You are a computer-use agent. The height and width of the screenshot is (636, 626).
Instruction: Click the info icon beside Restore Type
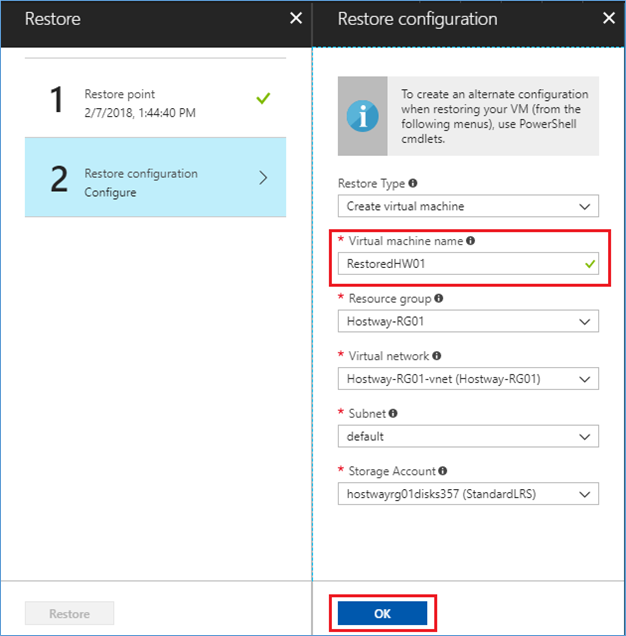413,183
